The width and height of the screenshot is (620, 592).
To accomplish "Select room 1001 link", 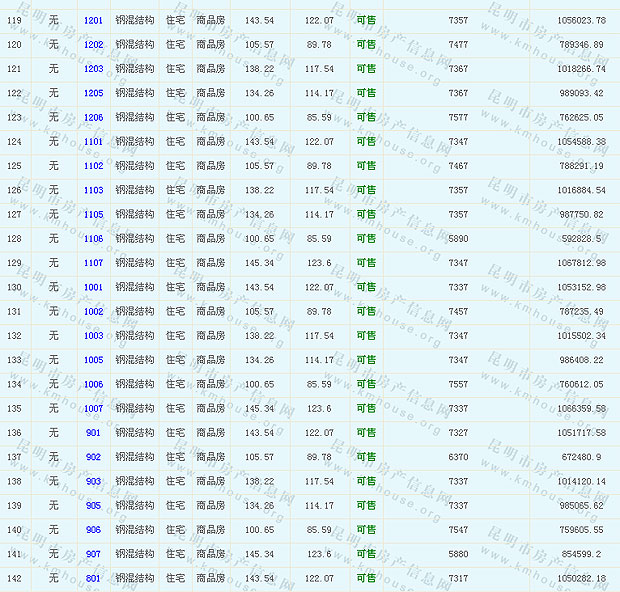I will tap(93, 287).
